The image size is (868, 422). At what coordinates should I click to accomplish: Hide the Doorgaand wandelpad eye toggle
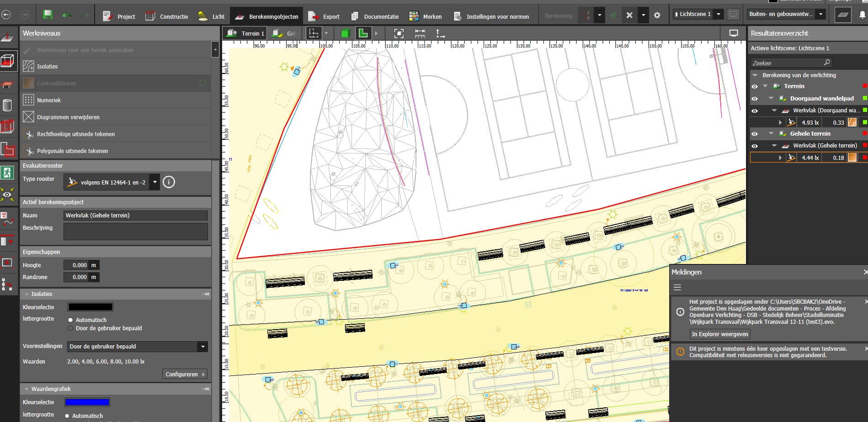(x=755, y=99)
